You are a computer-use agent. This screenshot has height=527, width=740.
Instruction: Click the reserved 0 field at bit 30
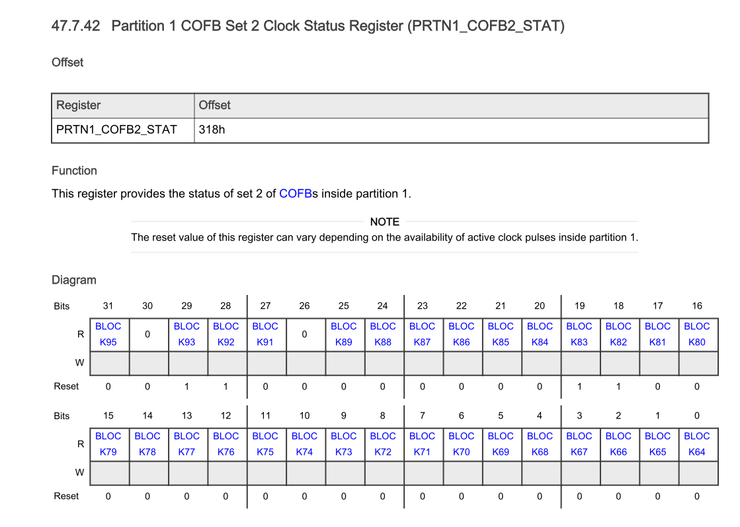(x=147, y=334)
